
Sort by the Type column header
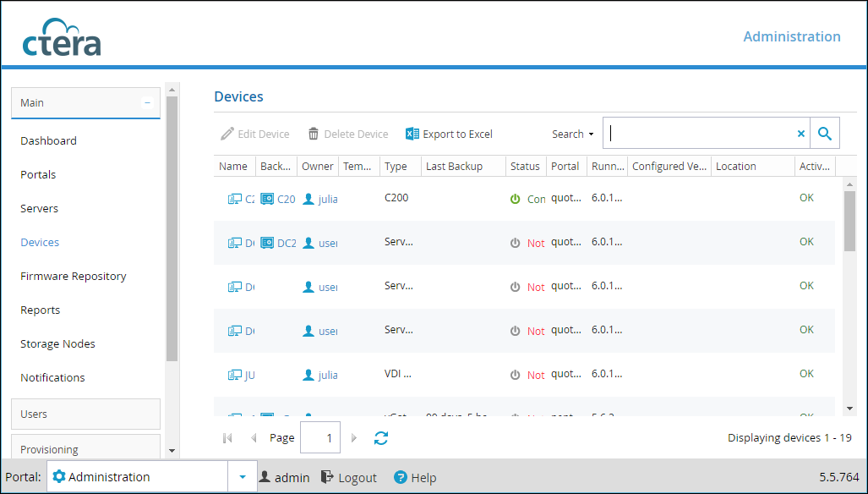[x=401, y=166]
